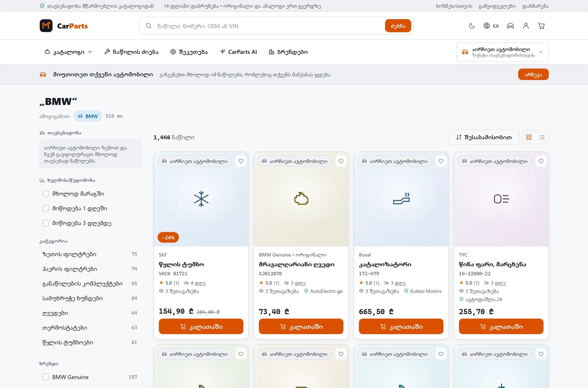588x388 pixels.
Task: Click the headlight image of წინა ფარი
Action: click(501, 199)
